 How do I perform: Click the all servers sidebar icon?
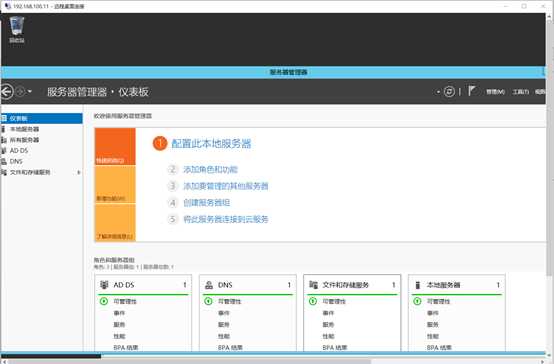[4, 140]
